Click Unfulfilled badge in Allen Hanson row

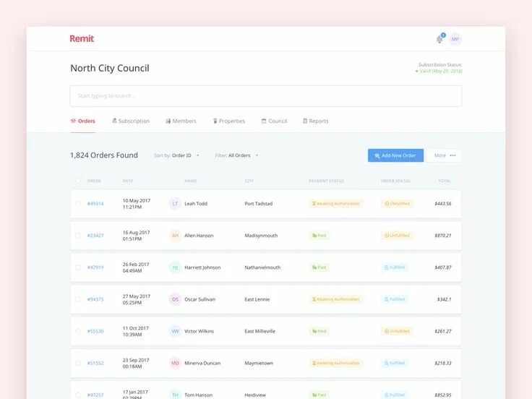(x=397, y=236)
